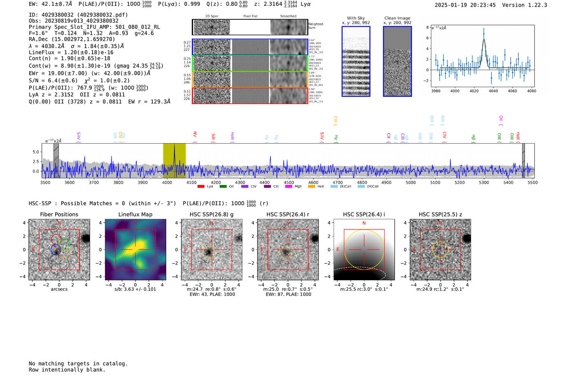Image resolution: width=576 pixels, height=392 pixels.
Task: Click the 'Smoothed' column header
Action: coord(288,16)
